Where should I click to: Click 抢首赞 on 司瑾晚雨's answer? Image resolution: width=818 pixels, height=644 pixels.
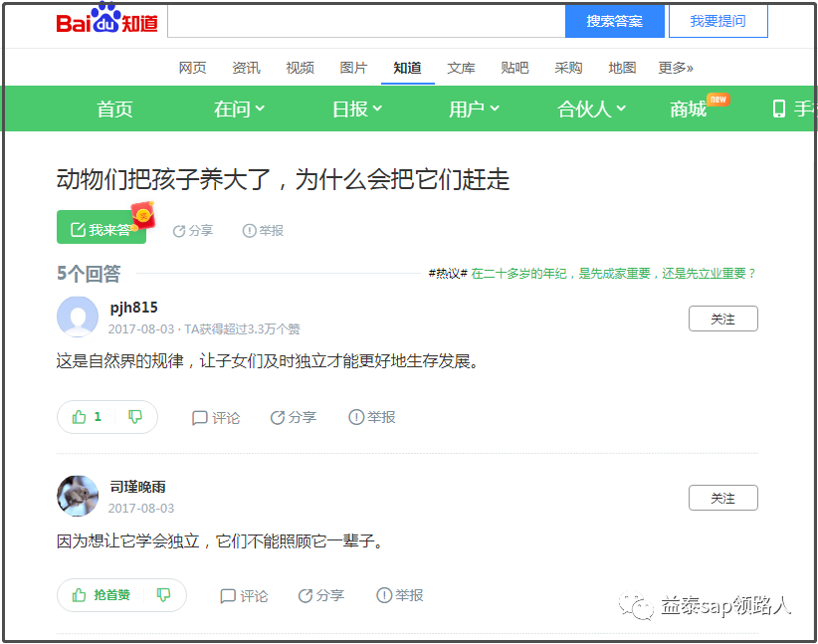tap(101, 595)
